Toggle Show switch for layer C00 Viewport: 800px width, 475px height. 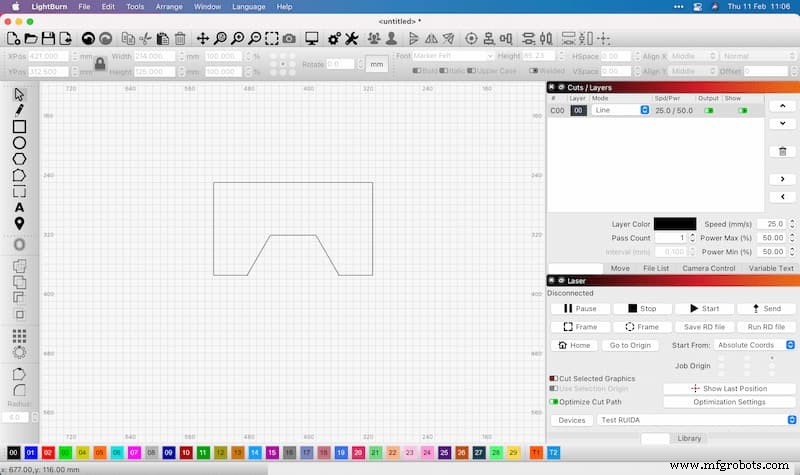point(743,110)
